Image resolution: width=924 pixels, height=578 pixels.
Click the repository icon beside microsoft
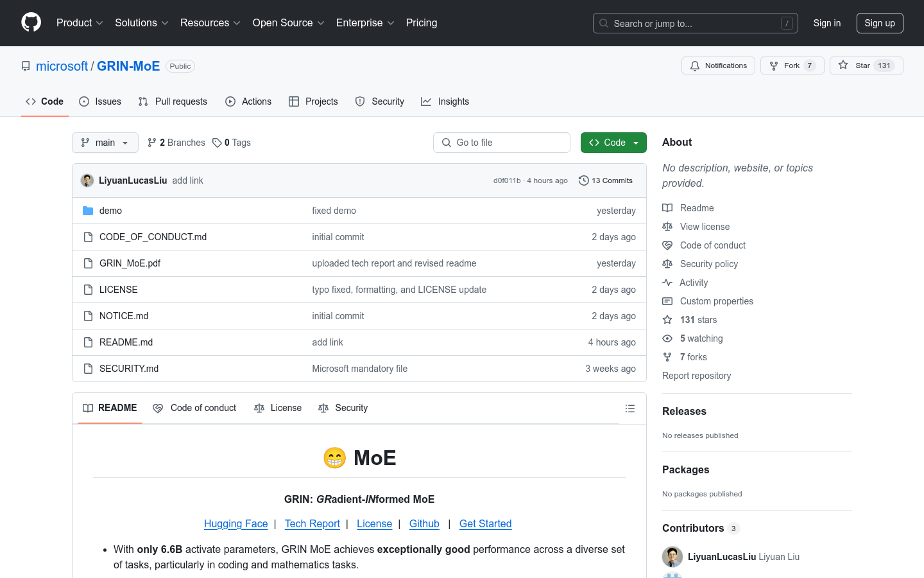coord(26,66)
